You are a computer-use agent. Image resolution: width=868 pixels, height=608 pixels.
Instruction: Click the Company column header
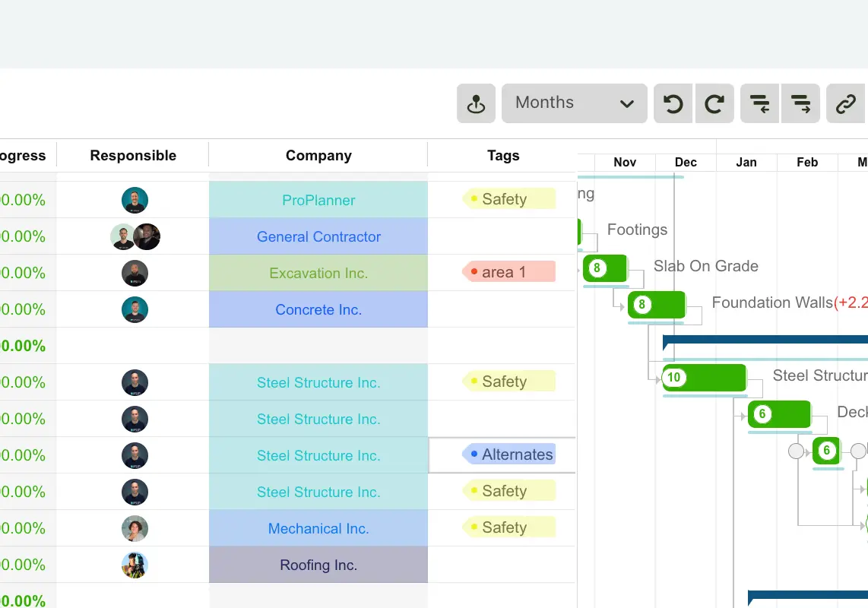click(318, 155)
